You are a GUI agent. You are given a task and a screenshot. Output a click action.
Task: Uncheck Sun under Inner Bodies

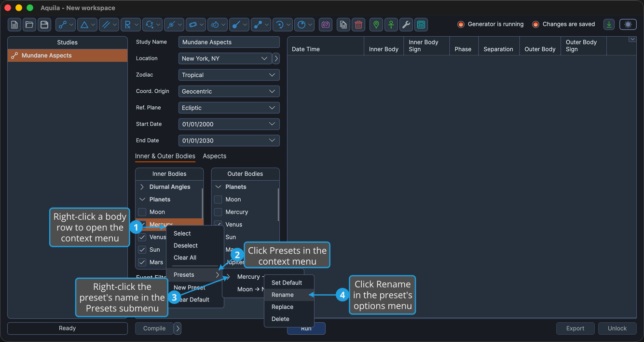coord(142,250)
